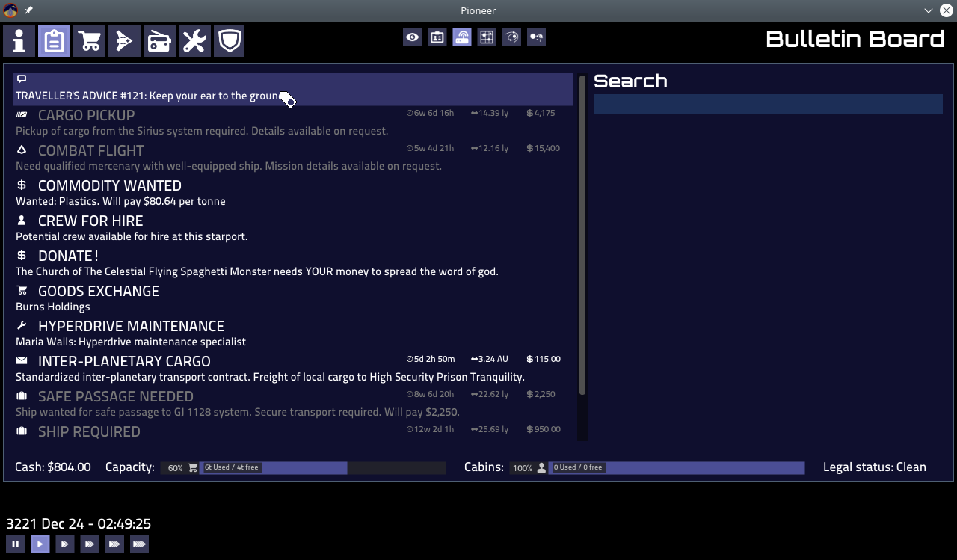Click the wrench icon beside Hyperdrive Maintenance
Viewport: 957px width, 560px height.
click(22, 325)
